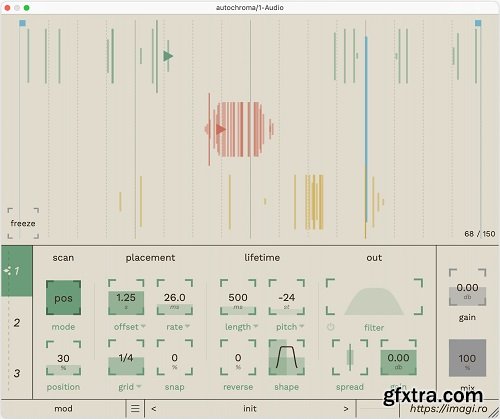Open the grid dropdown arrow
Viewport: 500px width, 419px height.
[x=138, y=387]
